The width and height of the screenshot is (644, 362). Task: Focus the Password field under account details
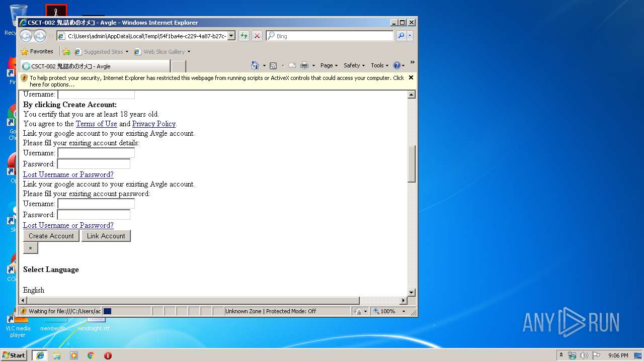94,164
